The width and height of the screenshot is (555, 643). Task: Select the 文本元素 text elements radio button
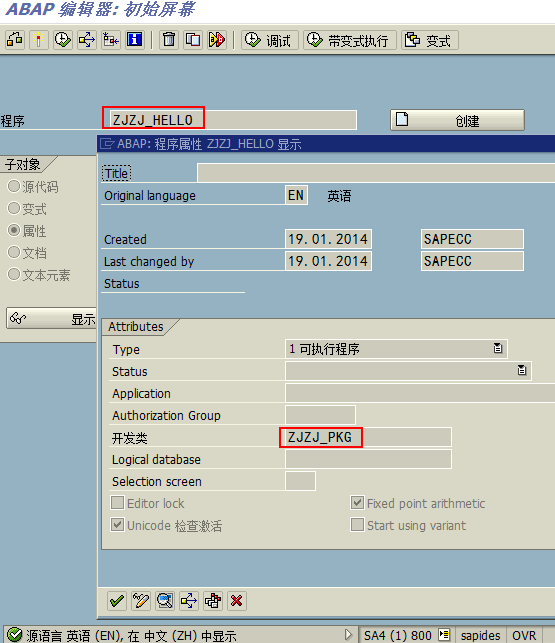[x=14, y=274]
